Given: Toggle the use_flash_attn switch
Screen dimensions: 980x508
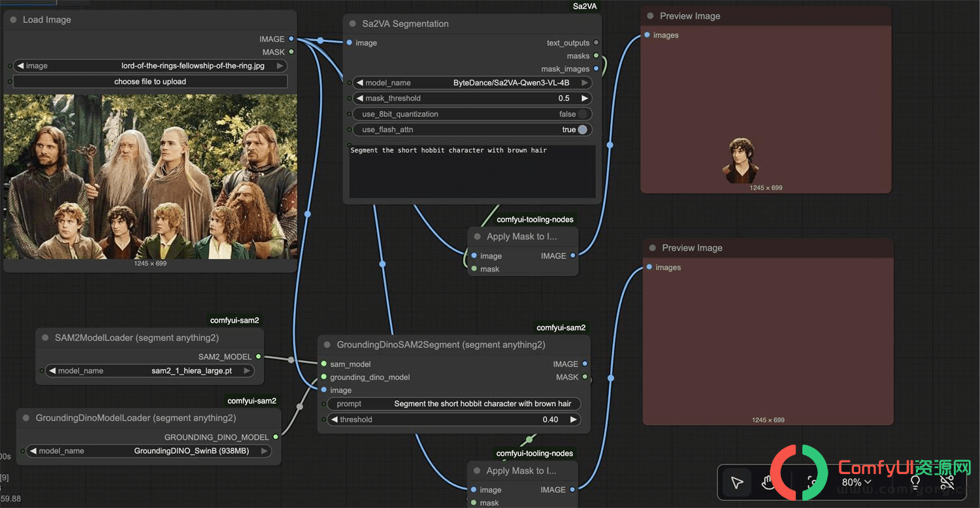Looking at the screenshot, I should click(583, 130).
